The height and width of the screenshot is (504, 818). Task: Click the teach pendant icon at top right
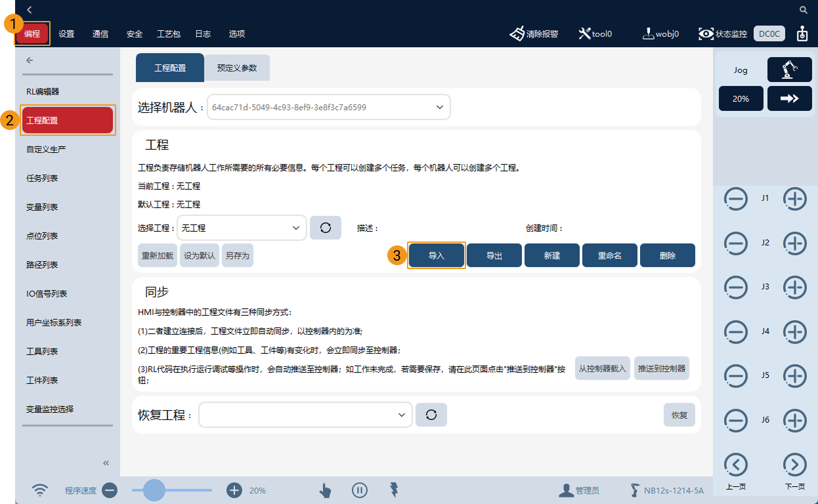(x=802, y=33)
